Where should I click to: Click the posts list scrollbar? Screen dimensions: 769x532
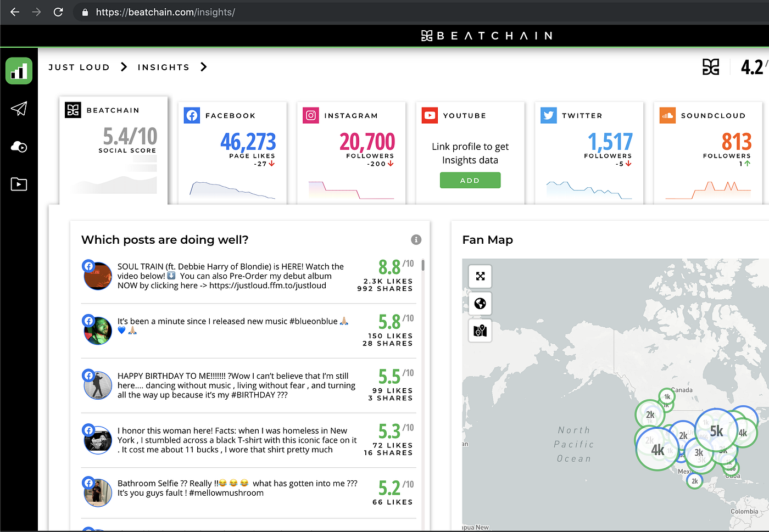(423, 265)
